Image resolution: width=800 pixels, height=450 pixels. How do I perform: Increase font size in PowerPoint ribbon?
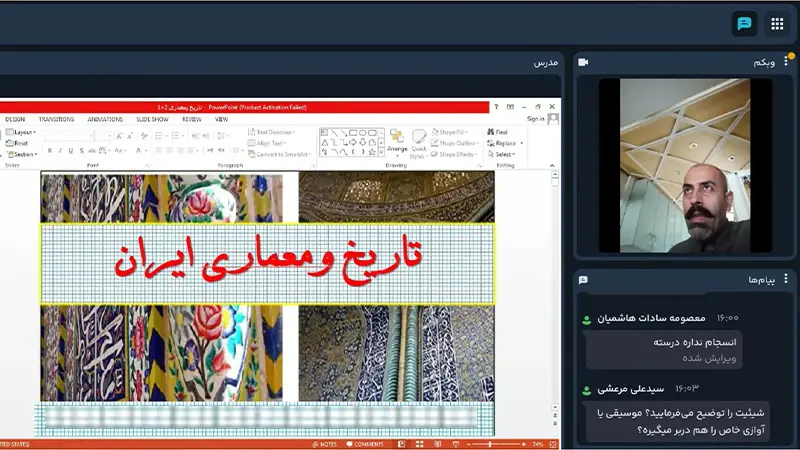pos(119,136)
